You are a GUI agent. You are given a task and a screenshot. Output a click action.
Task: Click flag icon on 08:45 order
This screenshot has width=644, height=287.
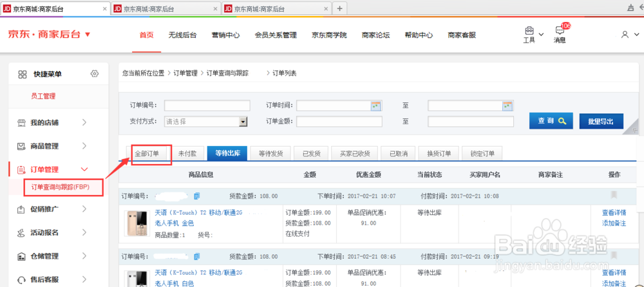(x=614, y=255)
